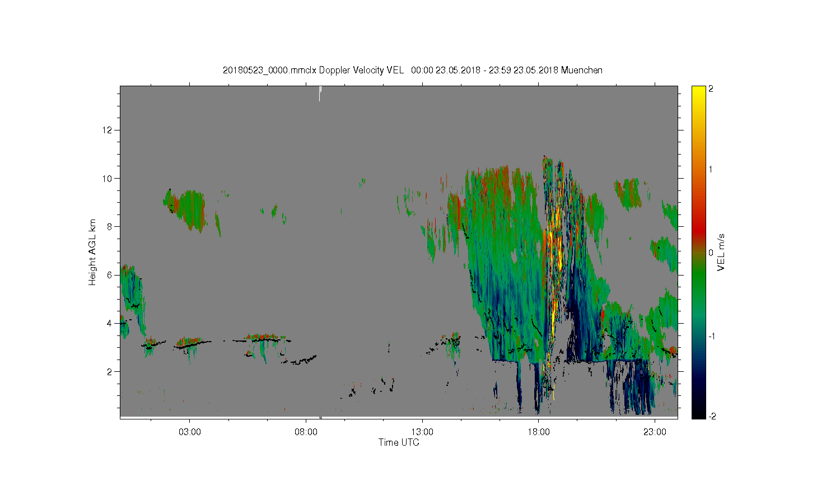Click the height tick label 12
This screenshot has width=840, height=504.
click(x=108, y=130)
